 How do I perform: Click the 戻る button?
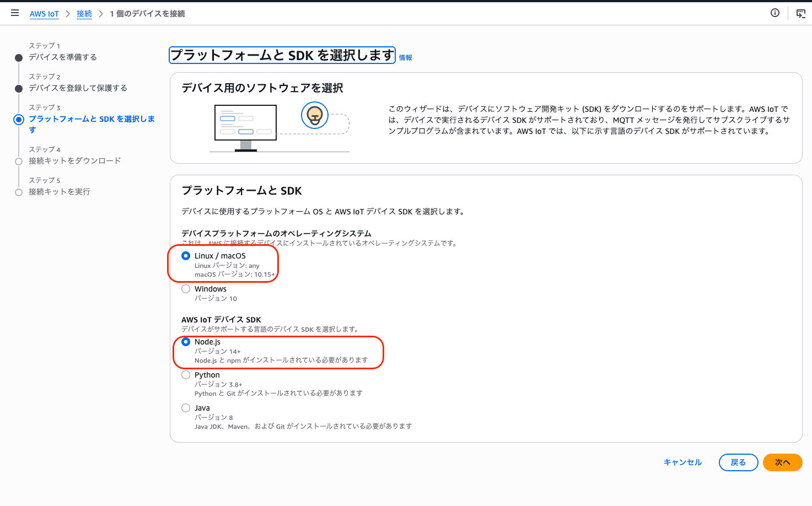pos(739,462)
